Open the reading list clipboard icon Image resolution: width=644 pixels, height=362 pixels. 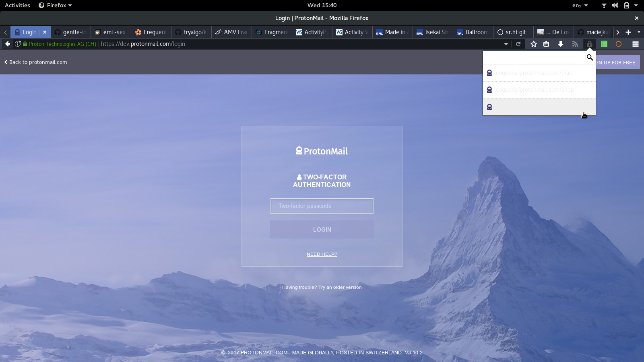546,44
